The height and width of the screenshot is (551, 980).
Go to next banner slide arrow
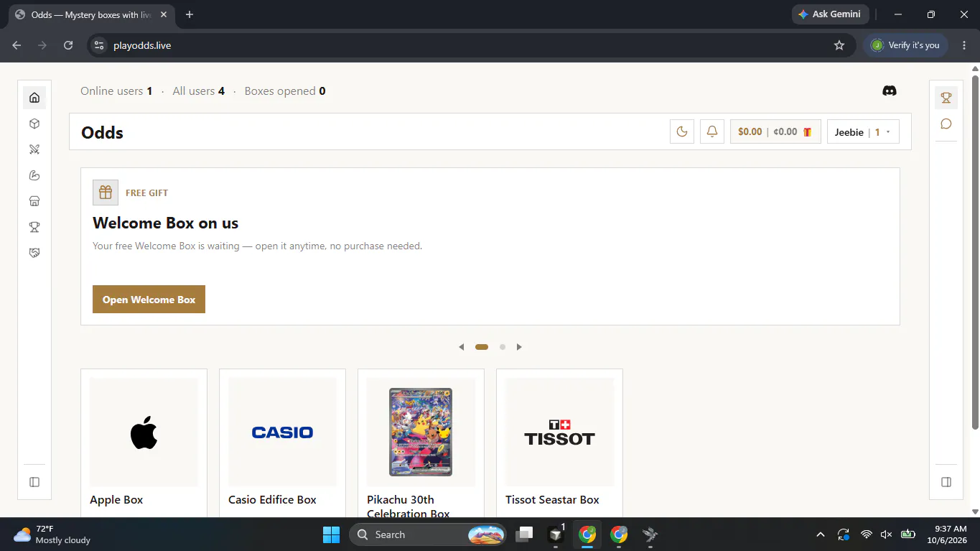click(x=519, y=347)
